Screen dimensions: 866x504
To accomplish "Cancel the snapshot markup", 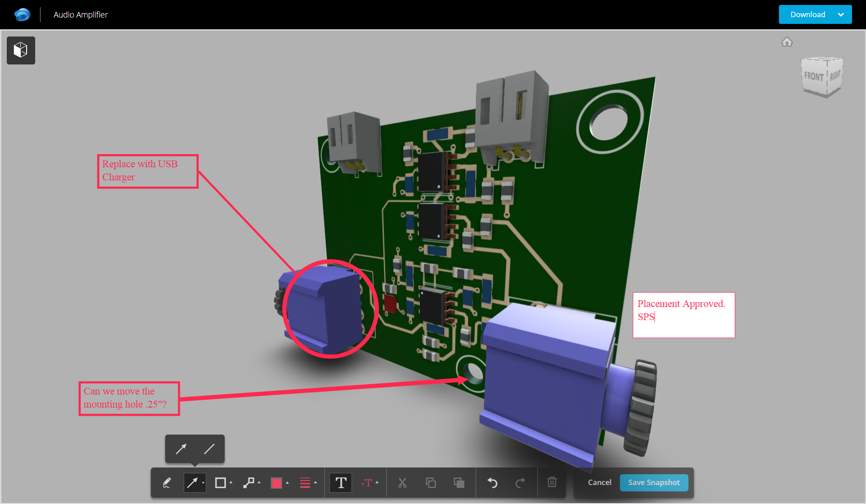I will tap(599, 482).
